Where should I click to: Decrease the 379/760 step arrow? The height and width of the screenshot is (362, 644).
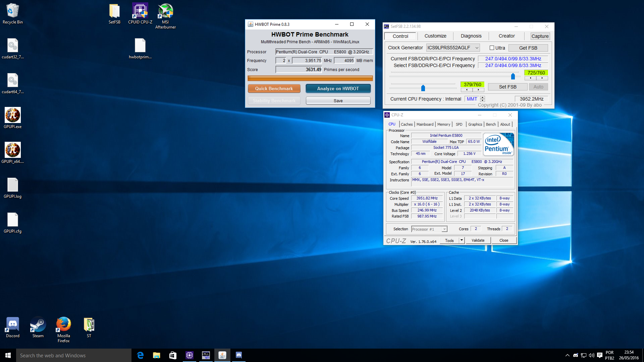(x=467, y=90)
